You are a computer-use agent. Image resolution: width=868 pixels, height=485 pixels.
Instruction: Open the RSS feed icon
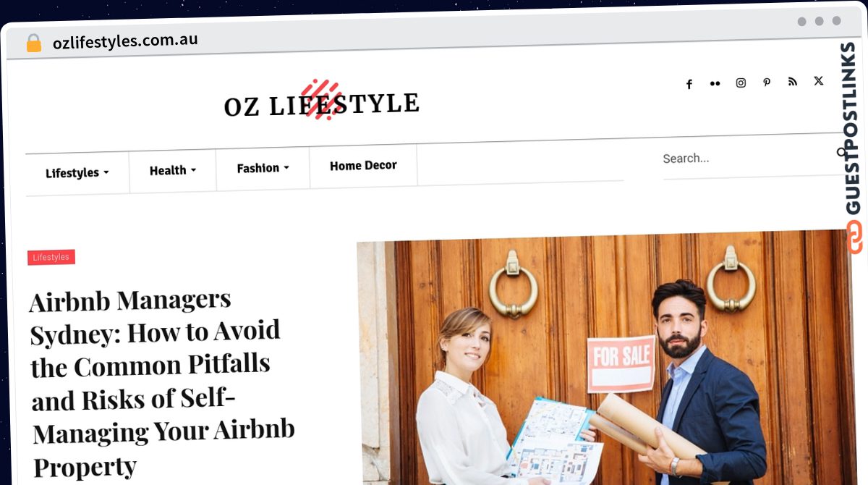(793, 81)
